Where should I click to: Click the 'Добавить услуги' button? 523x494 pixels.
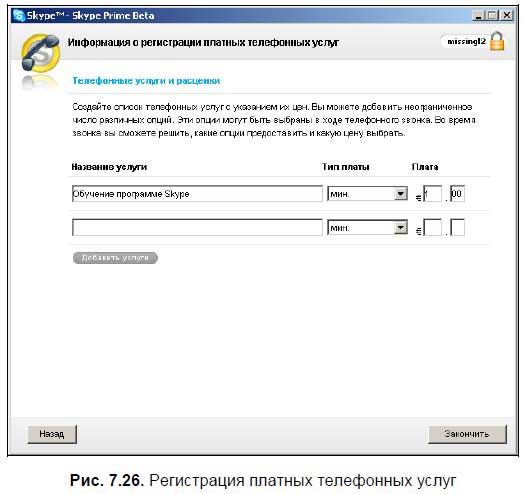point(115,258)
